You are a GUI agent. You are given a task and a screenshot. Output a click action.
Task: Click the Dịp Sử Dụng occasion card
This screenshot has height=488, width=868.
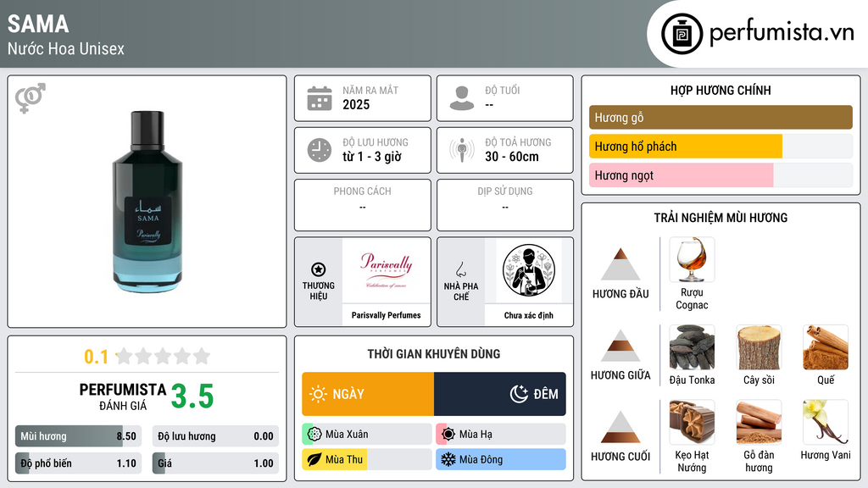(505, 205)
